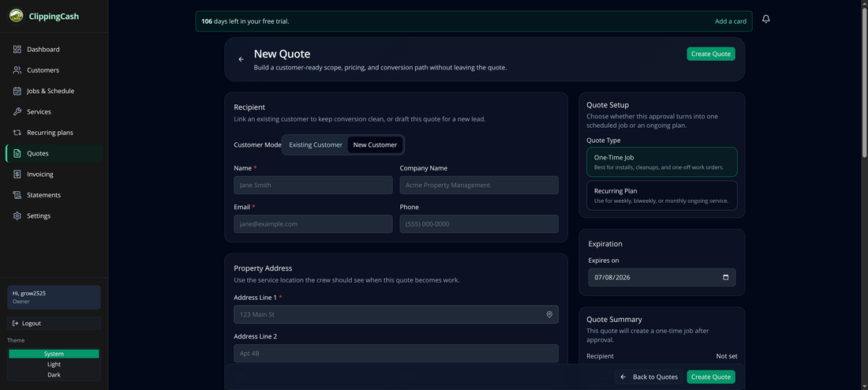Focus Address Line 1 field
This screenshot has width=868, height=390.
click(x=396, y=315)
